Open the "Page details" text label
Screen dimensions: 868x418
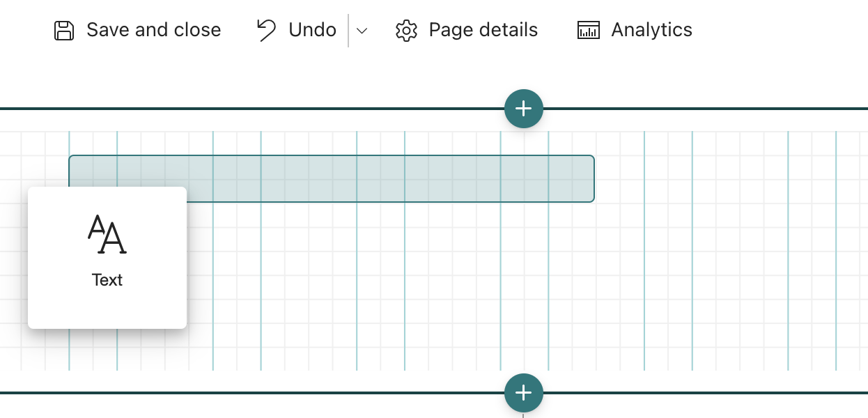coord(483,30)
